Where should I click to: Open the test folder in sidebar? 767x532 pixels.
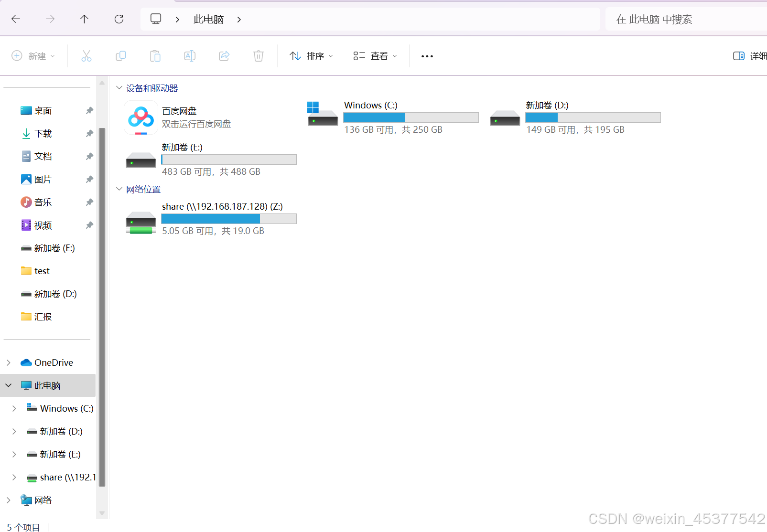tap(42, 270)
